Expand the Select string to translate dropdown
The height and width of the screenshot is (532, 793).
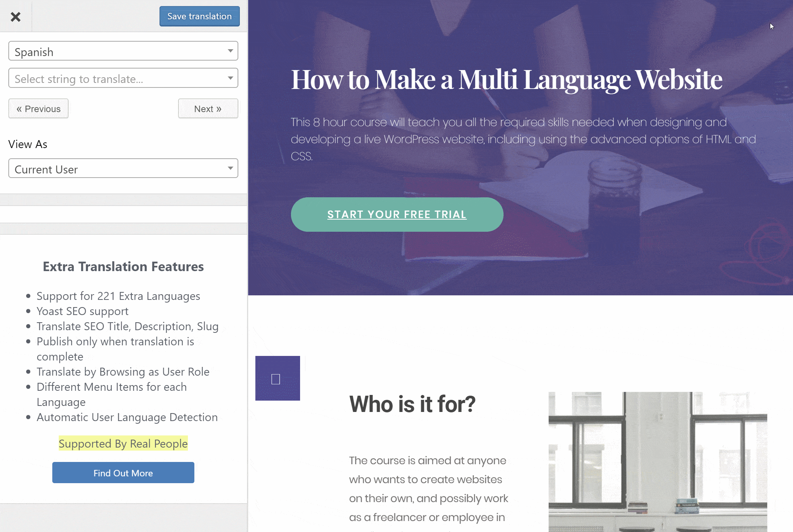pos(230,78)
